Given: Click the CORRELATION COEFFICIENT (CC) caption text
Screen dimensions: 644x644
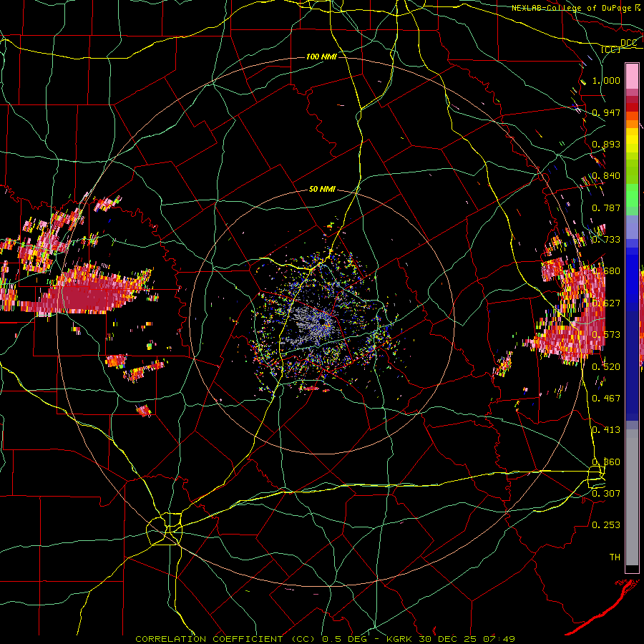Looking at the screenshot, I should [x=225, y=639].
